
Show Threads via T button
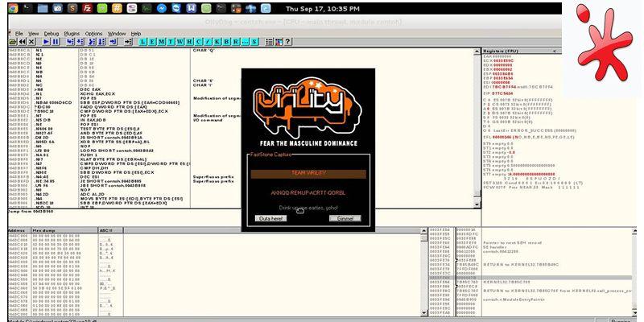point(171,42)
